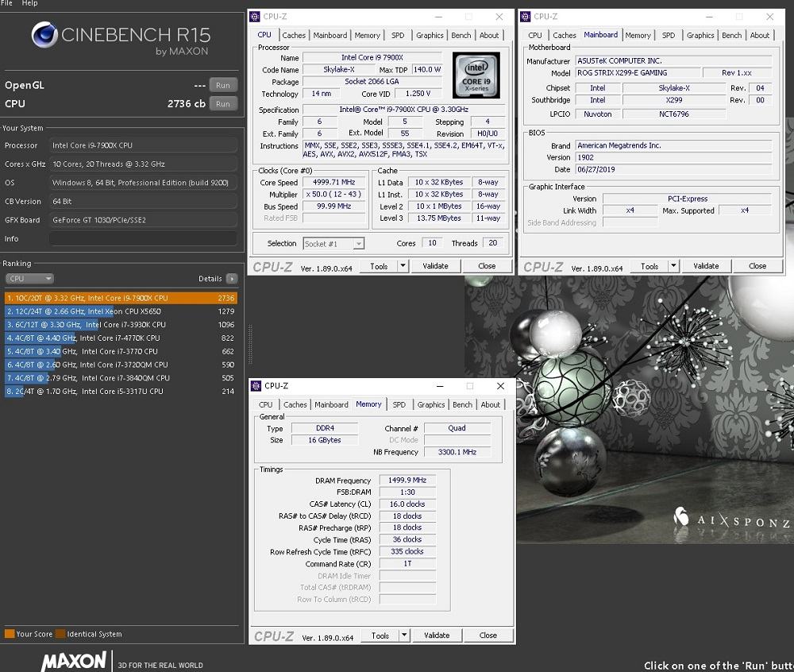Open Caches tab in top-left CPU-Z window
The height and width of the screenshot is (672, 794).
[294, 36]
